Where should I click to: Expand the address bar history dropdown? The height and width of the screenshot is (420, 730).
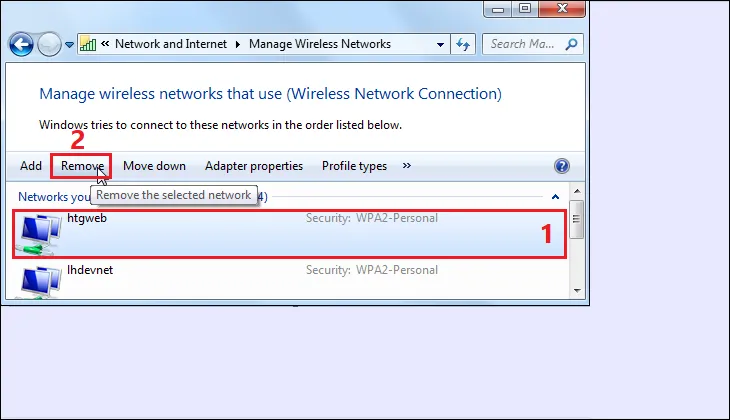click(x=441, y=44)
